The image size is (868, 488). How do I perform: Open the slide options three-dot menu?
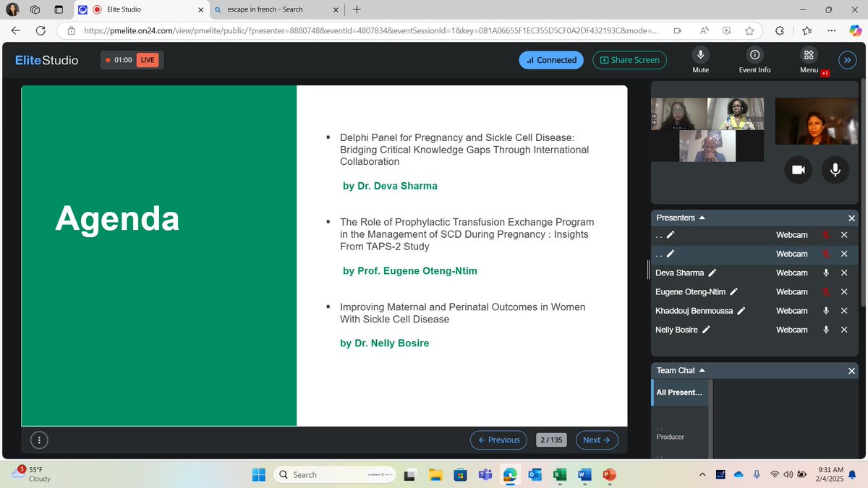click(x=40, y=440)
